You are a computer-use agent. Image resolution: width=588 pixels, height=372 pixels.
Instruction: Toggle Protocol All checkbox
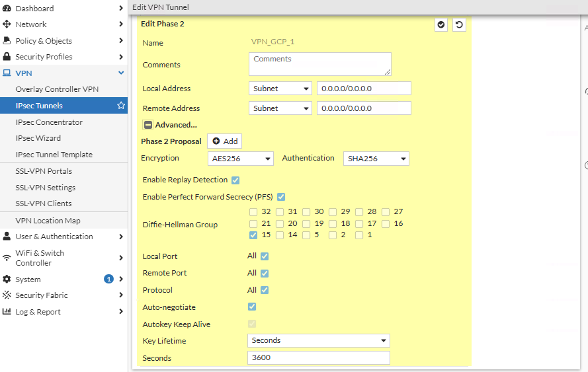[265, 290]
